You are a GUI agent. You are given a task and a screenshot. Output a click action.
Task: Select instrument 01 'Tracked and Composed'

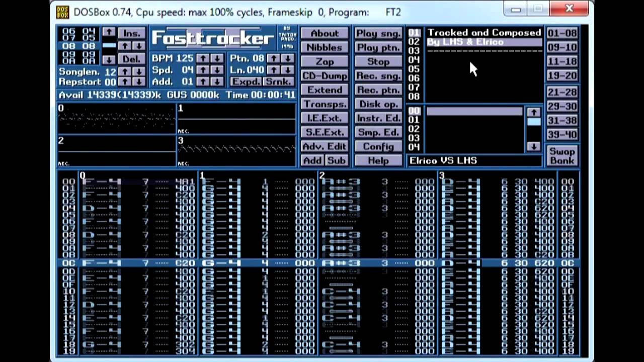point(484,33)
